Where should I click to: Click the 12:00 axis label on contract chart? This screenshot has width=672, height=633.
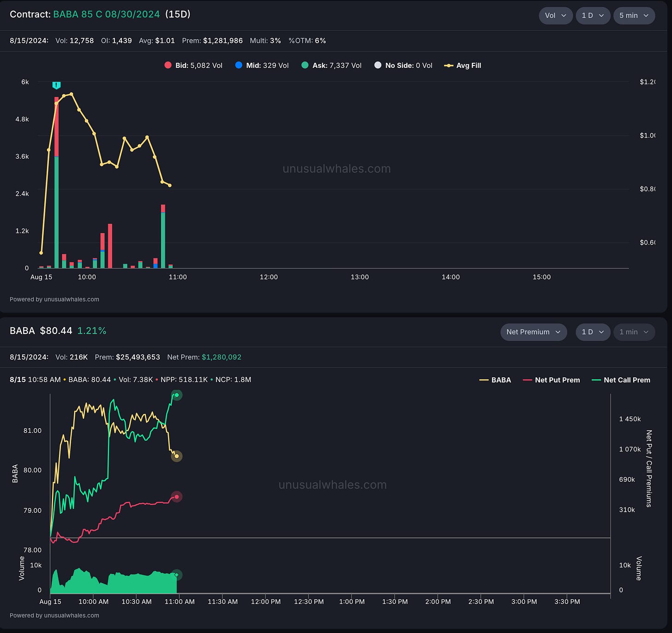(x=269, y=277)
